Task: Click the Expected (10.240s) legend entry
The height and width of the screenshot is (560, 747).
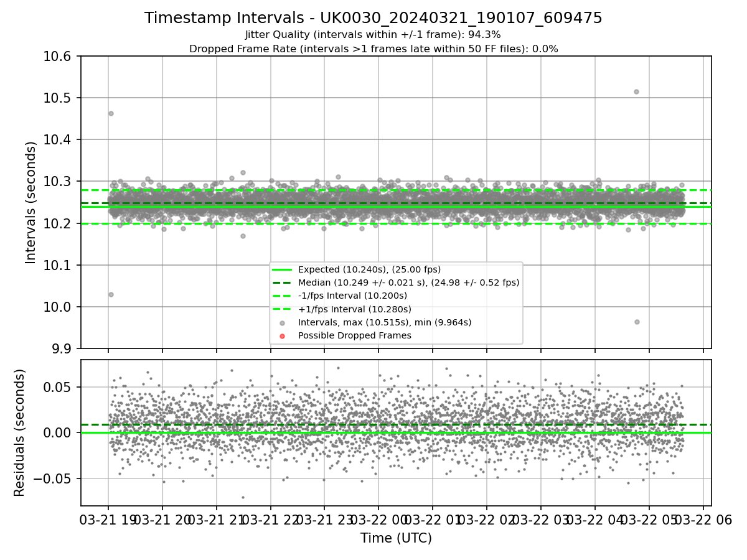Action: point(369,269)
